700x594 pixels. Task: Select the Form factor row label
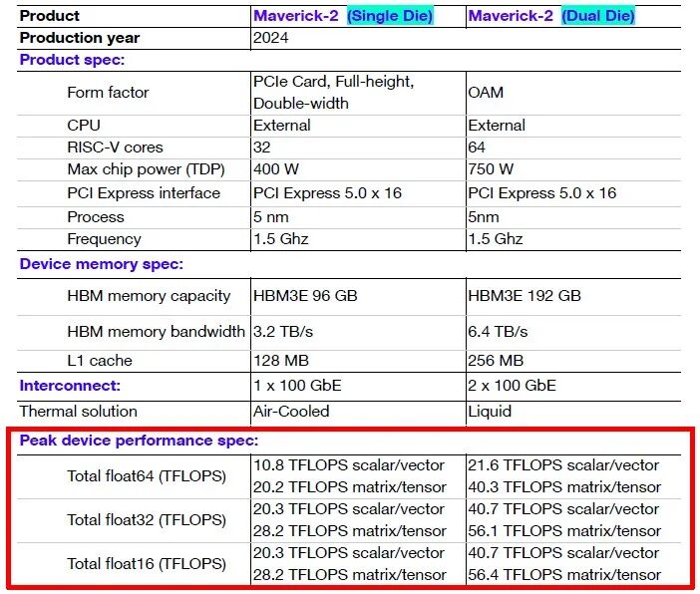point(108,92)
